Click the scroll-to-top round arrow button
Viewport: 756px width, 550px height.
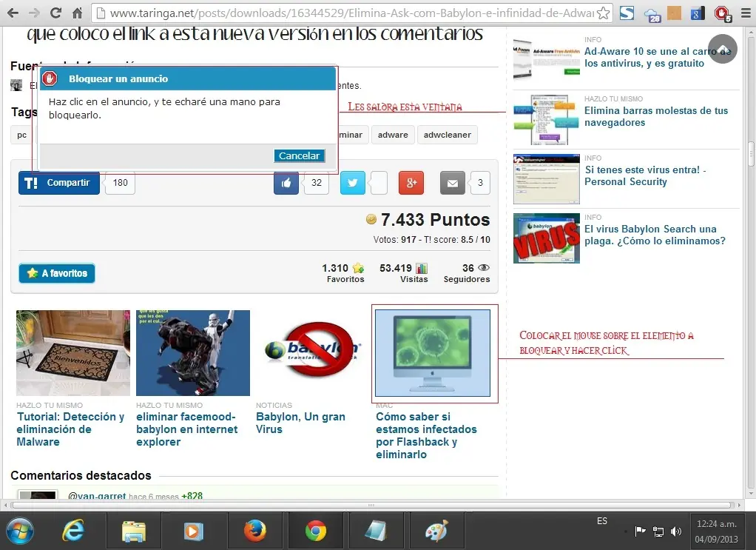click(x=722, y=49)
